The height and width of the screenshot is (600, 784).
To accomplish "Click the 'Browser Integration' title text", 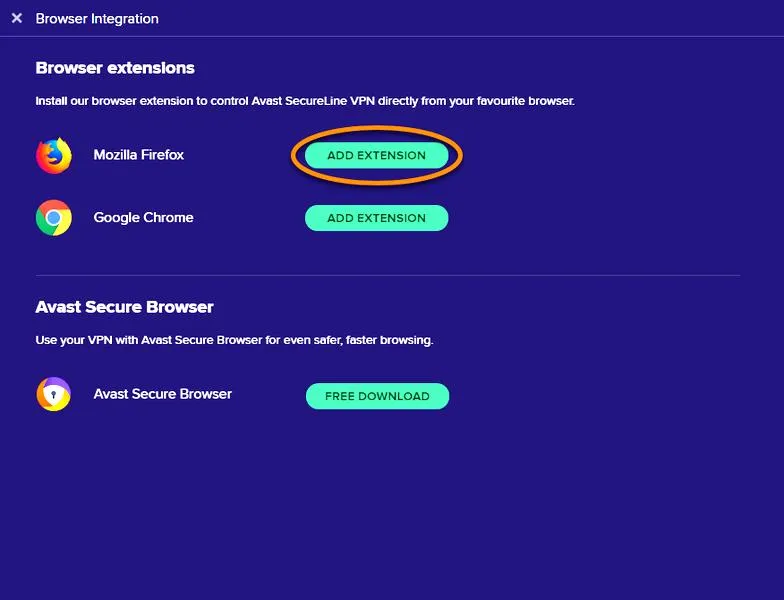I will pyautogui.click(x=97, y=19).
